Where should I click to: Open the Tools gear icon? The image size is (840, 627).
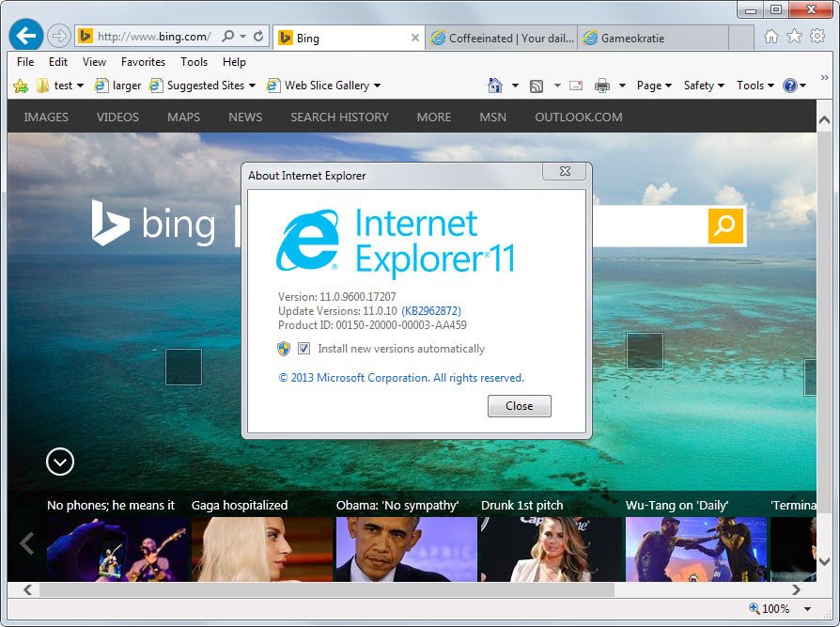click(817, 37)
